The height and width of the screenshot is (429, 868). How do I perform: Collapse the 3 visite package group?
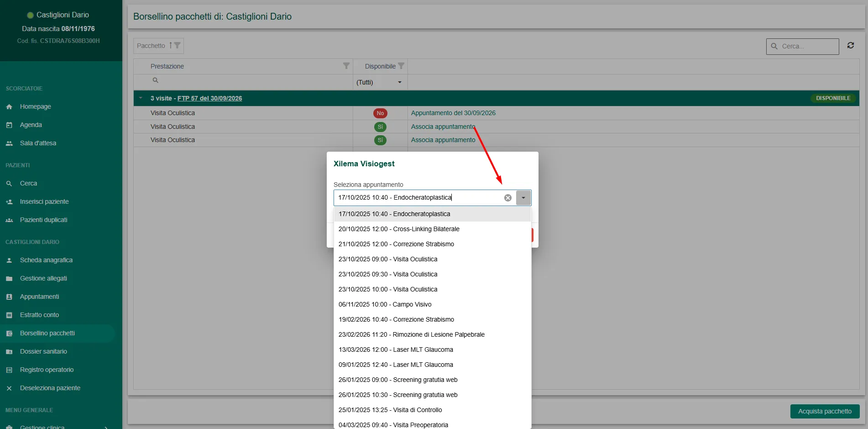pyautogui.click(x=141, y=98)
